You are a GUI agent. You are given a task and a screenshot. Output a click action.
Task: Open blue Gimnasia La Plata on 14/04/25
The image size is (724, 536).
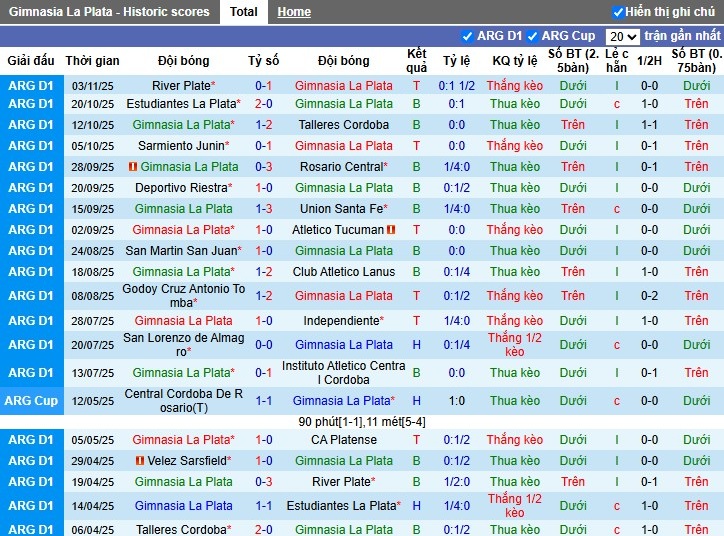coord(183,506)
